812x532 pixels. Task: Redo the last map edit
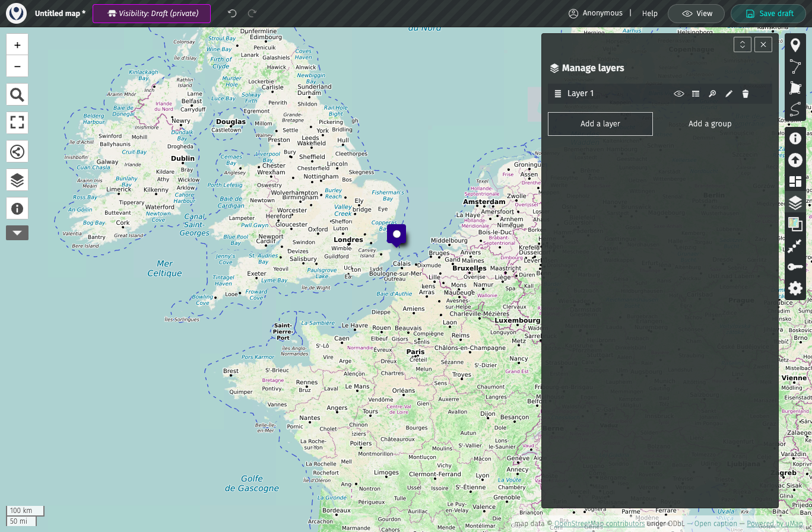coord(252,14)
